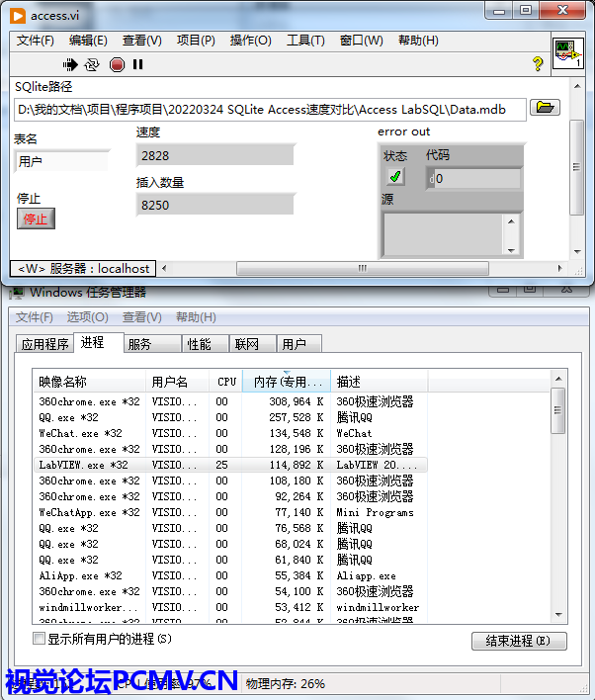Viewport: 595px width, 700px height.
Task: Switch to the 服务 tab
Action: point(139,344)
